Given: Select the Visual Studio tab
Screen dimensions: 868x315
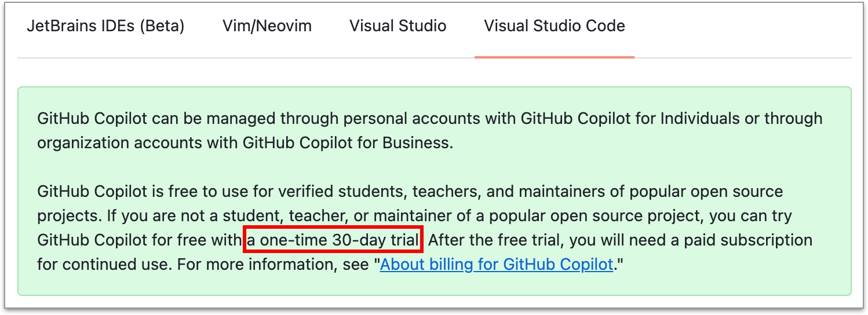Looking at the screenshot, I should (x=397, y=26).
